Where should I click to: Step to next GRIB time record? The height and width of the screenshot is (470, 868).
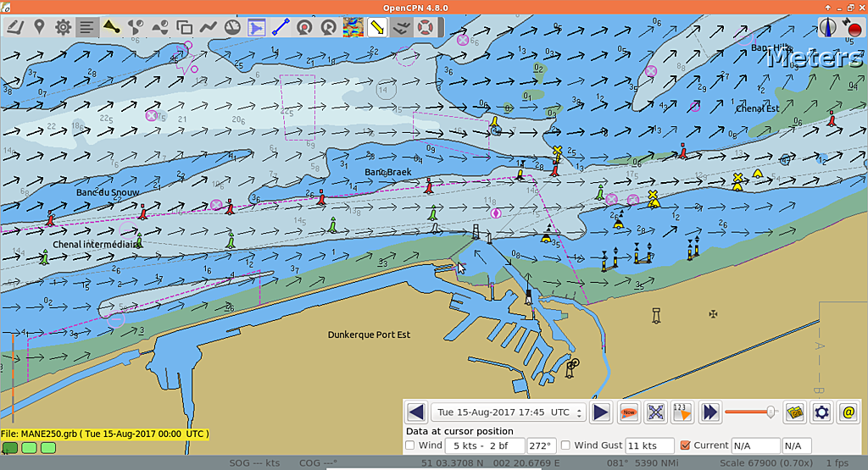[601, 412]
